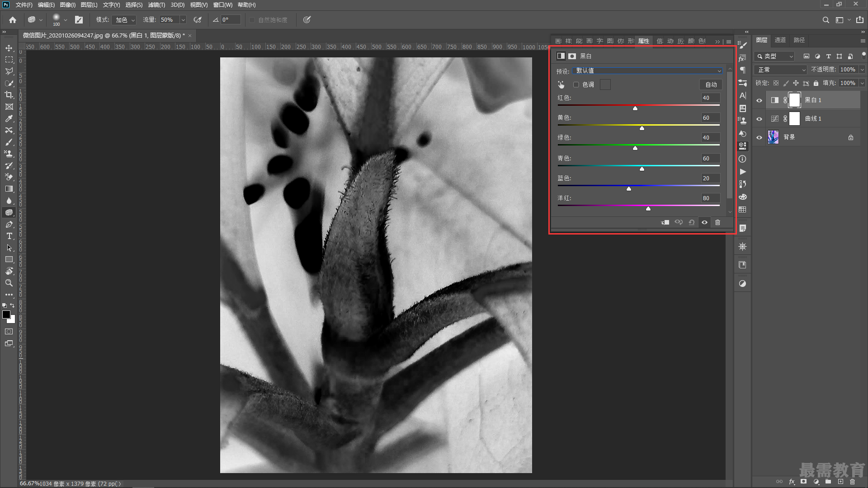
Task: Select the Move tool
Action: coord(9,48)
